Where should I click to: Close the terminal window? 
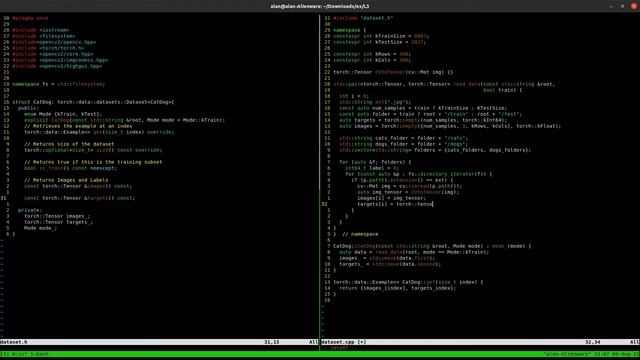634,6
